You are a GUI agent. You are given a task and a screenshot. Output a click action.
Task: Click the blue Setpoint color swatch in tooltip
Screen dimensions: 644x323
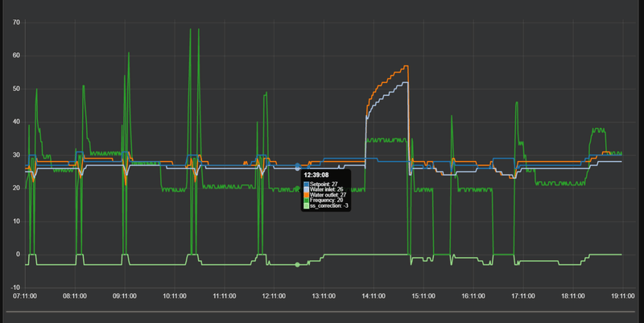click(x=306, y=184)
